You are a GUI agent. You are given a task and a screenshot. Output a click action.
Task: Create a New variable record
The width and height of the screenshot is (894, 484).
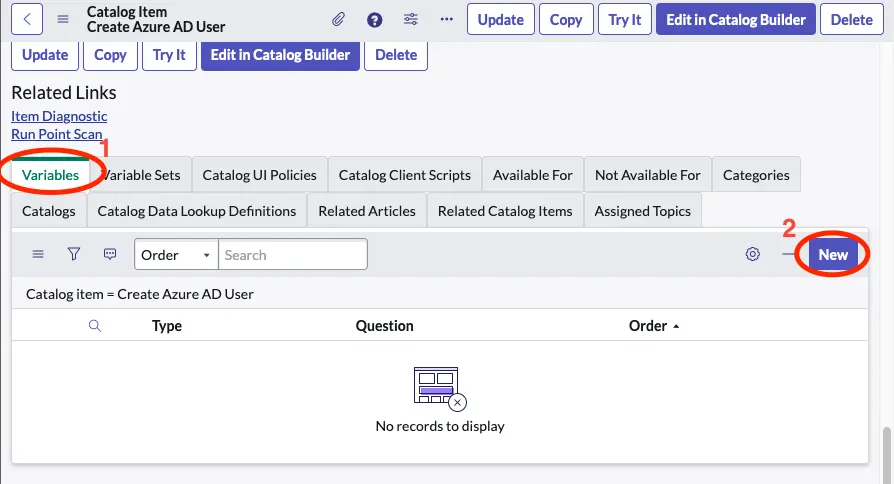(833, 254)
